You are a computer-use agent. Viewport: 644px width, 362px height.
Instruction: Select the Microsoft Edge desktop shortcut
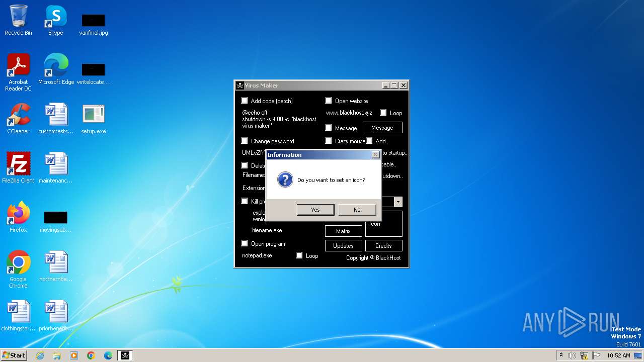point(56,70)
